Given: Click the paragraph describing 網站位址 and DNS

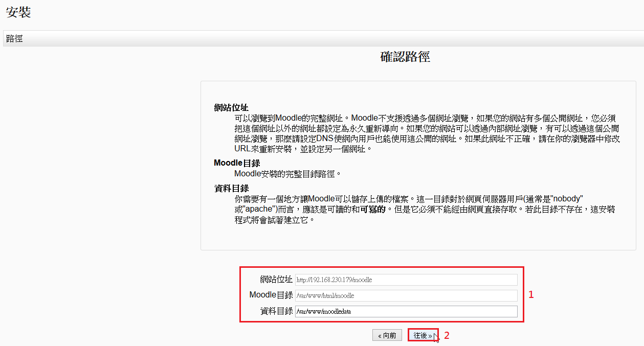Looking at the screenshot, I should coord(427,133).
